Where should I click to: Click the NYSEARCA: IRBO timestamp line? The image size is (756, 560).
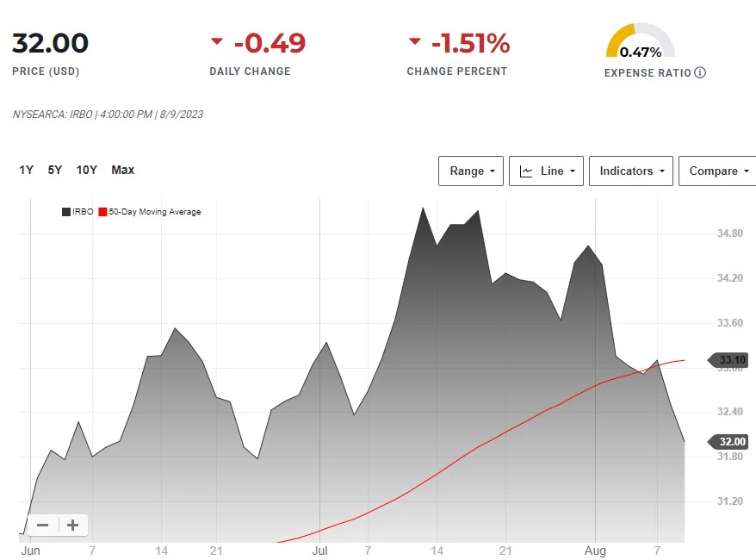(x=108, y=115)
